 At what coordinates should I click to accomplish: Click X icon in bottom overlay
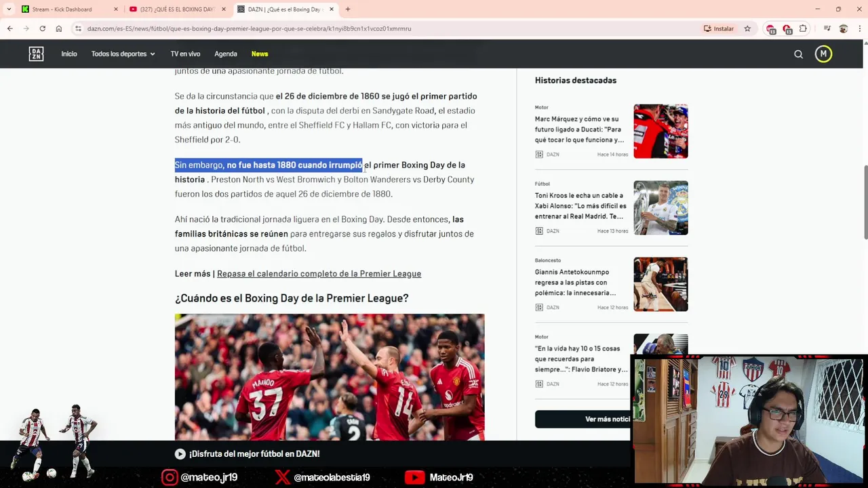coord(282,477)
